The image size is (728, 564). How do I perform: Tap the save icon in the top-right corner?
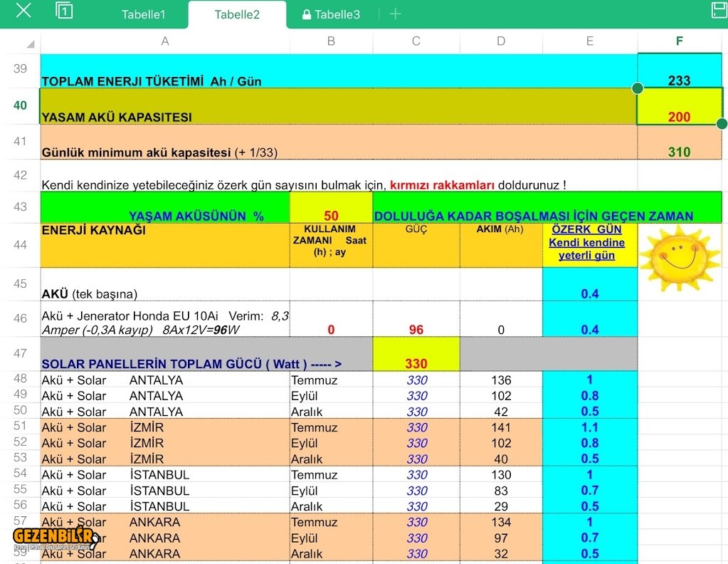pos(719,10)
